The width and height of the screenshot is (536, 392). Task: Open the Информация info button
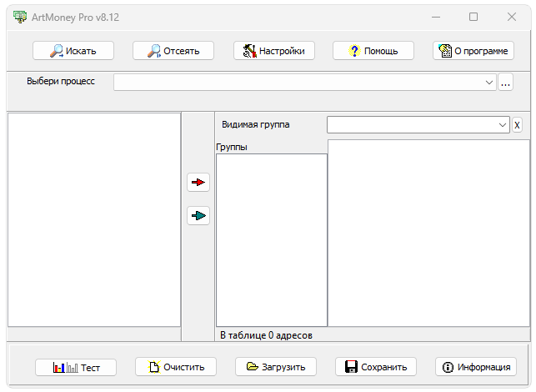[476, 367]
